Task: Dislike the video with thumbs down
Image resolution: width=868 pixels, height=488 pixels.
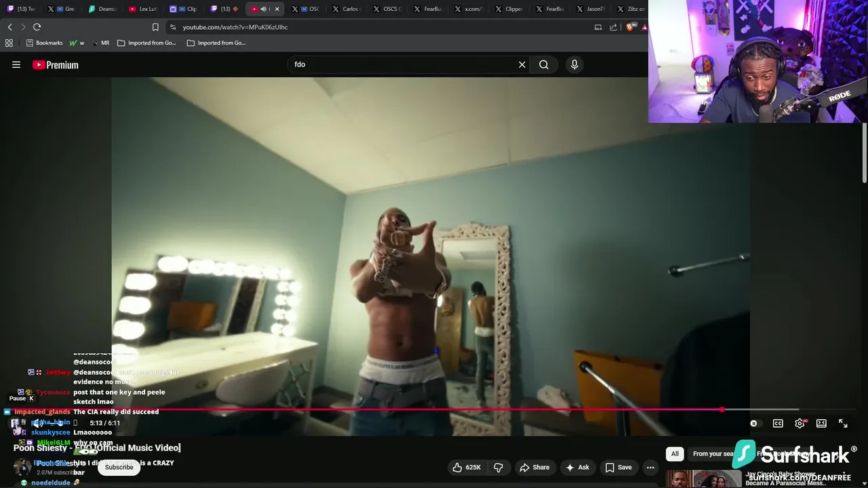Action: pyautogui.click(x=498, y=467)
